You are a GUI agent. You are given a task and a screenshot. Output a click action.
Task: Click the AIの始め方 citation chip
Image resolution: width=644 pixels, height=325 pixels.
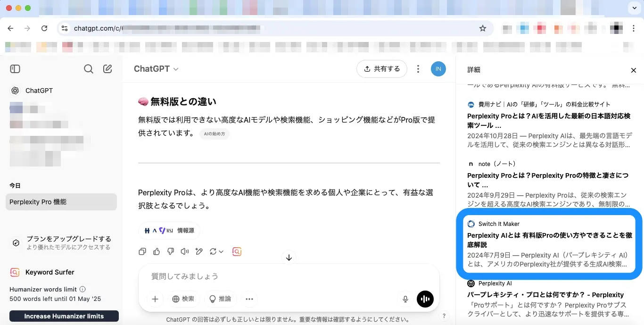click(215, 134)
